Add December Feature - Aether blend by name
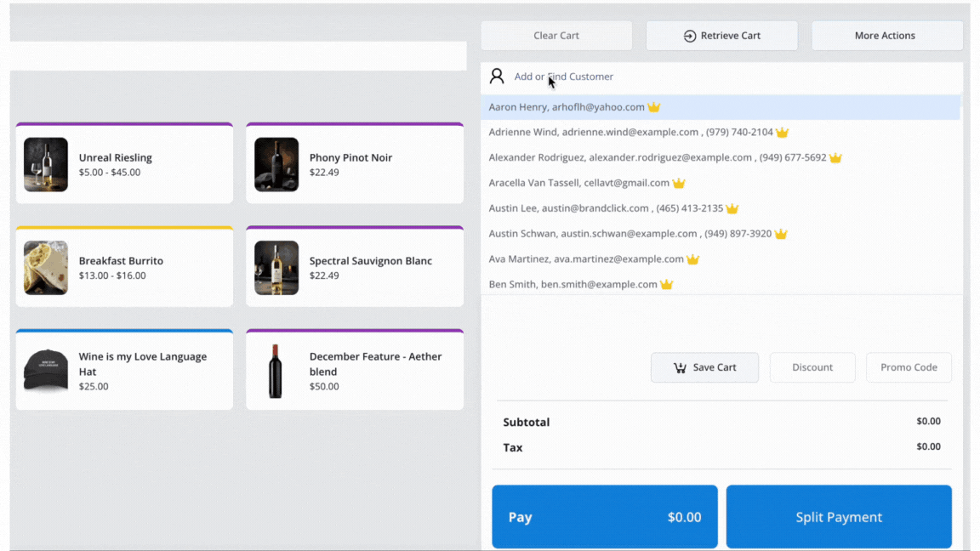The width and height of the screenshot is (980, 551). tap(376, 364)
